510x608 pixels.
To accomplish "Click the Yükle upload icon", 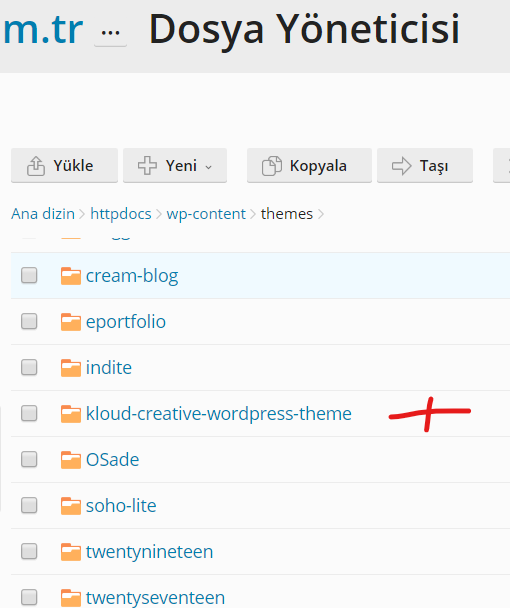I will [36, 166].
